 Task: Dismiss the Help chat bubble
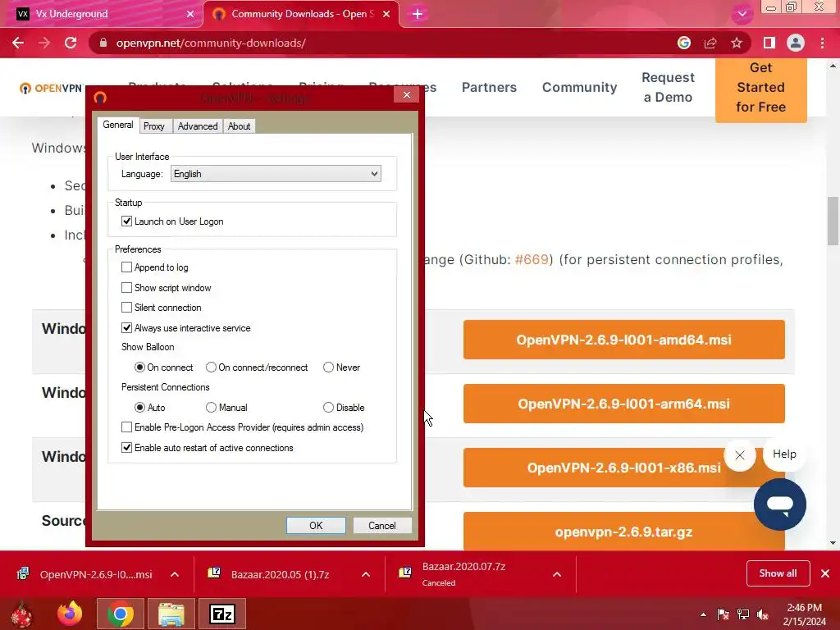[x=740, y=455]
